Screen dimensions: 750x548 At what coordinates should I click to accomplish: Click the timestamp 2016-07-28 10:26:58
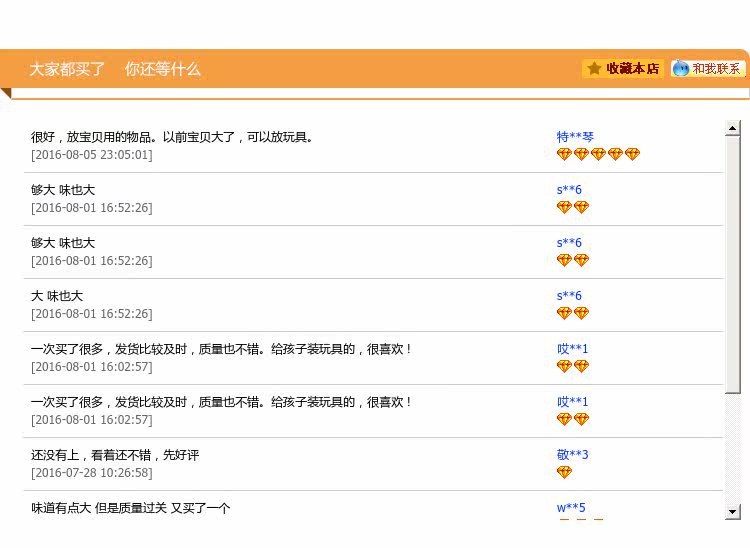click(x=92, y=473)
